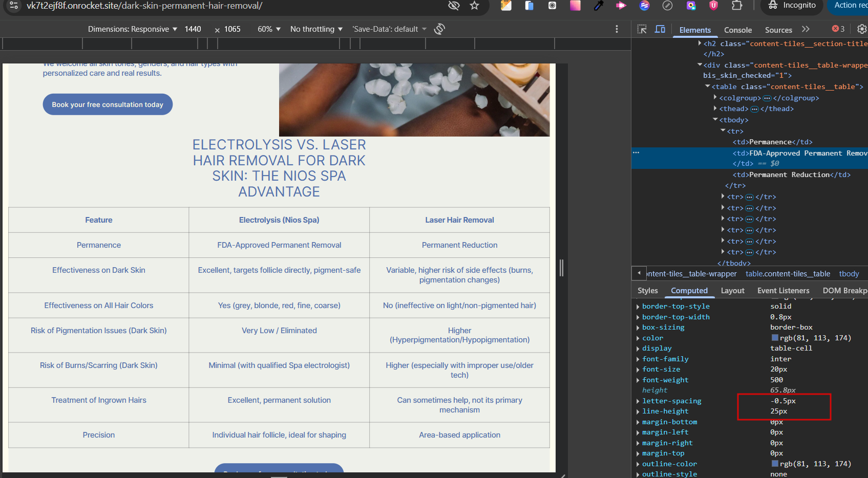Open the browser Extensions puzzle icon
This screenshot has height=478, width=868.
(x=737, y=6)
